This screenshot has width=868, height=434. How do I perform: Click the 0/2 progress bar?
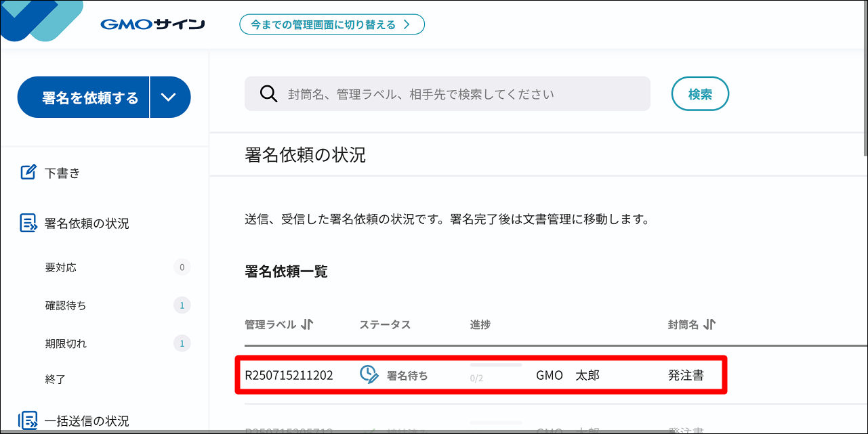coord(496,366)
